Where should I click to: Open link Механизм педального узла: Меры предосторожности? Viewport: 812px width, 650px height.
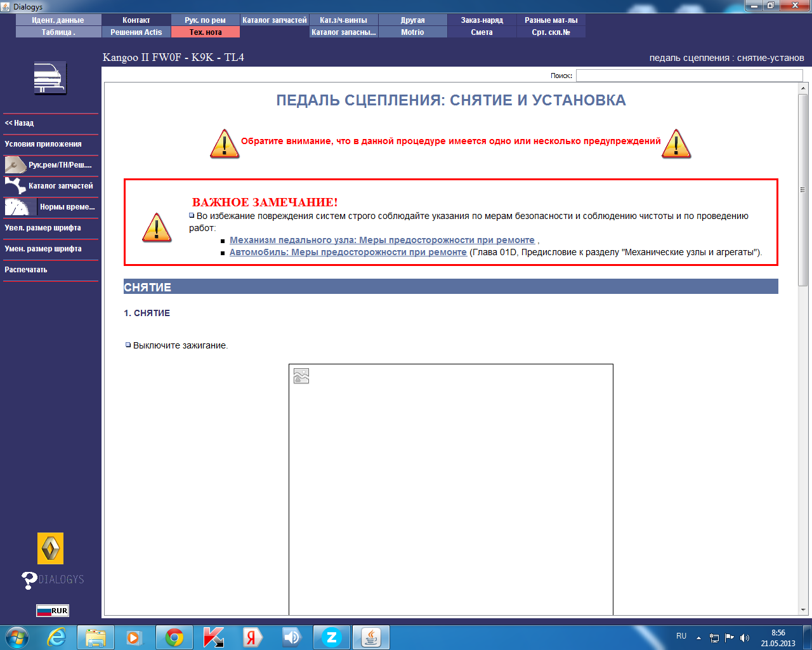[x=382, y=240]
